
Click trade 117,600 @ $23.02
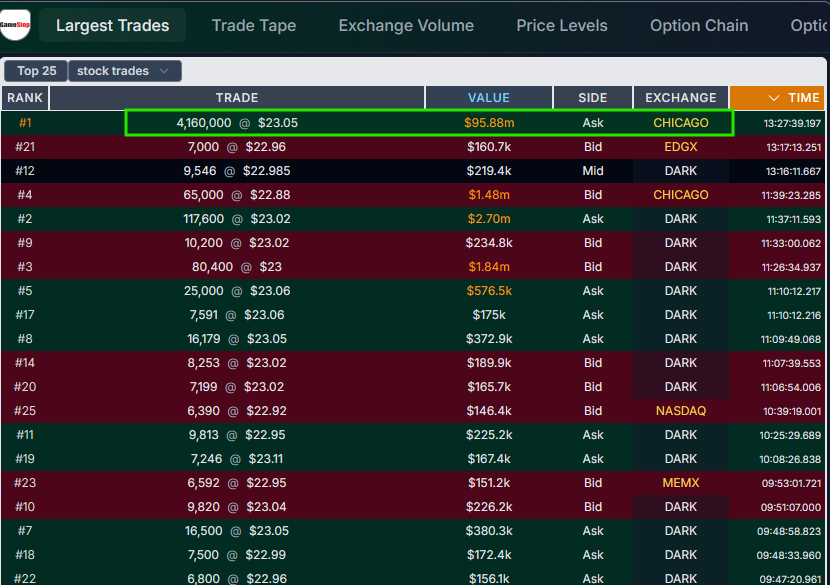pyautogui.click(x=237, y=219)
